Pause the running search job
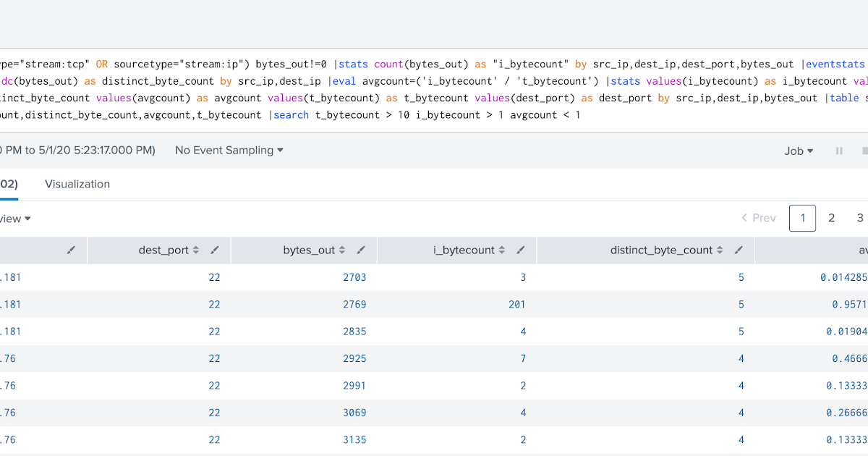Screen dimensions: 868x456 [x=841, y=151]
